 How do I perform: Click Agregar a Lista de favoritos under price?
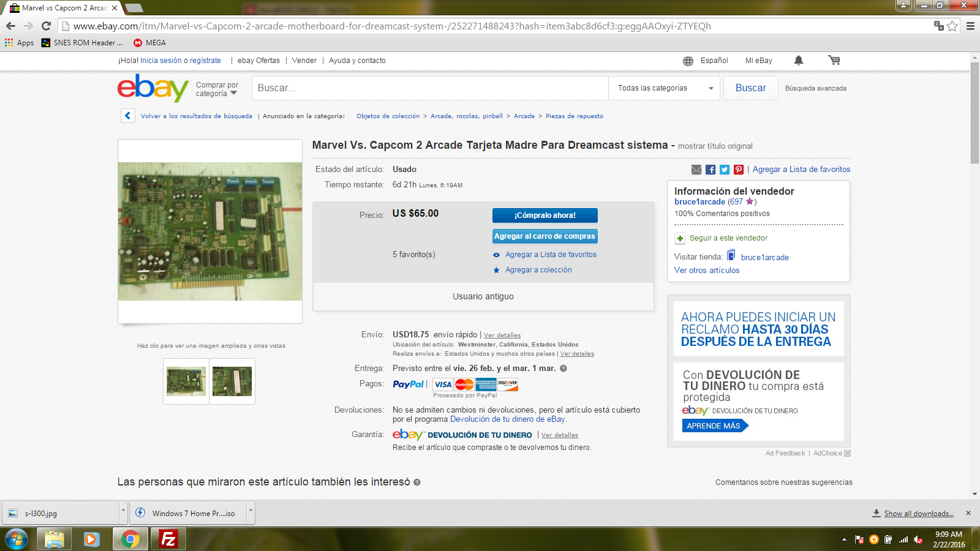click(x=551, y=255)
